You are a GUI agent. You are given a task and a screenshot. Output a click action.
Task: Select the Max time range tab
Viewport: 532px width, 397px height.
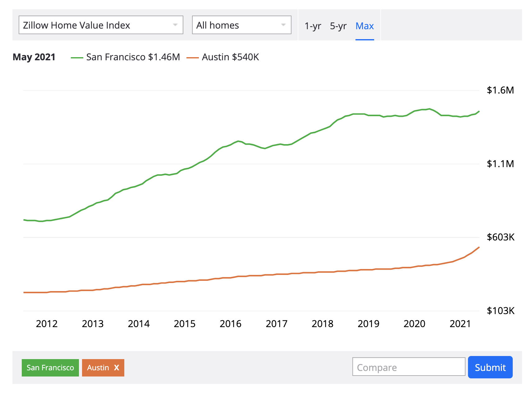[365, 26]
